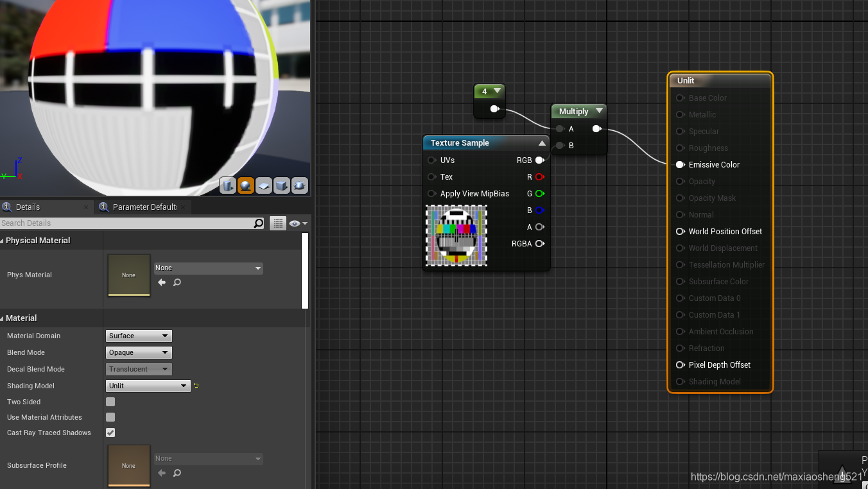Reset Shading Model to default value
The image size is (868, 489).
[x=196, y=386]
